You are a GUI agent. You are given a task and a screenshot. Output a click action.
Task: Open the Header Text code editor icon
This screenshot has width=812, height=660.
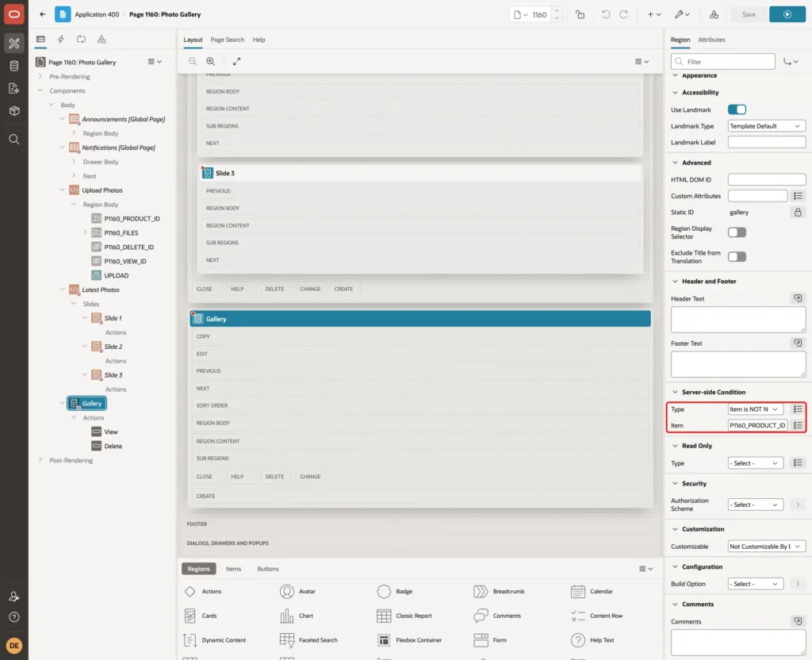pyautogui.click(x=798, y=298)
